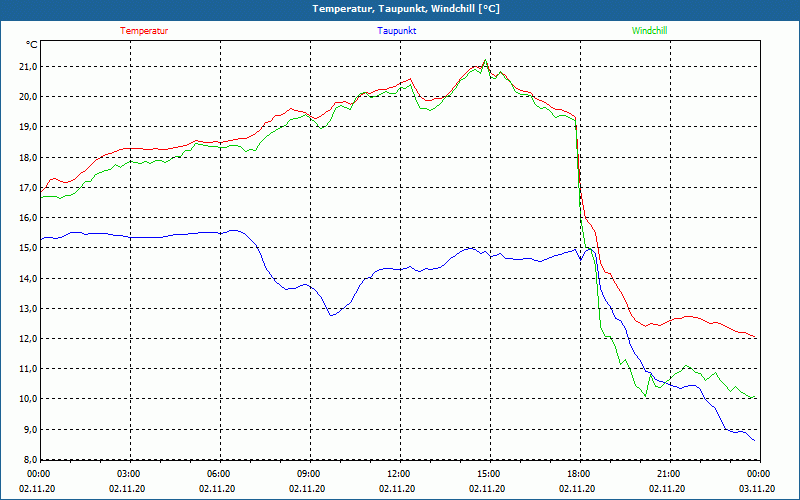Viewport: 800px width, 500px height.
Task: Click the 14,0 y-axis label
Action: (x=28, y=279)
